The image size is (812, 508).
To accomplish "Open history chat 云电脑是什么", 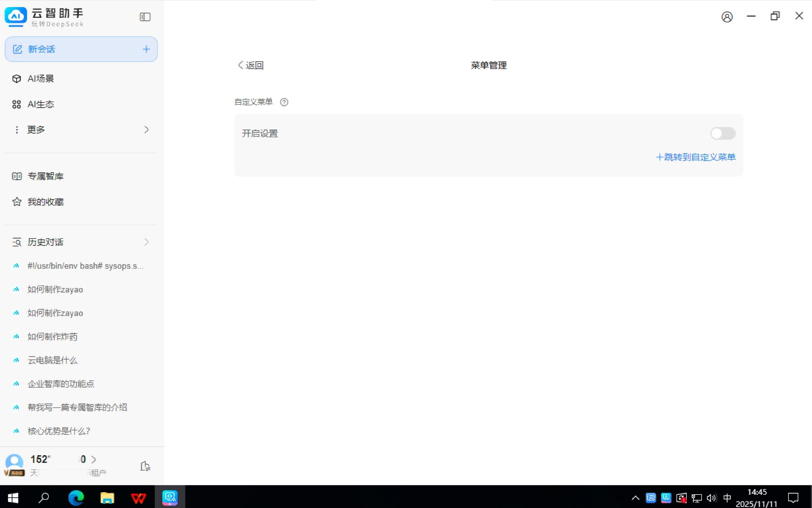I will click(x=52, y=360).
